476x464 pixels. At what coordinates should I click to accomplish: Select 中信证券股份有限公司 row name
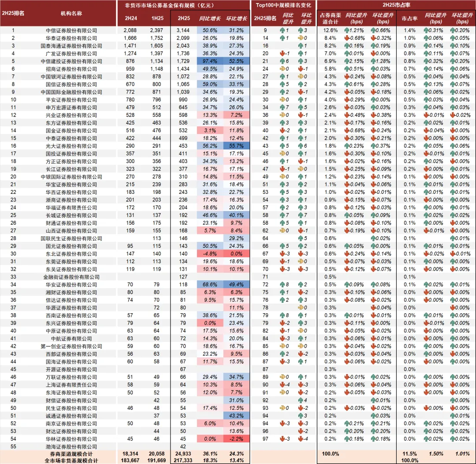(x=71, y=30)
